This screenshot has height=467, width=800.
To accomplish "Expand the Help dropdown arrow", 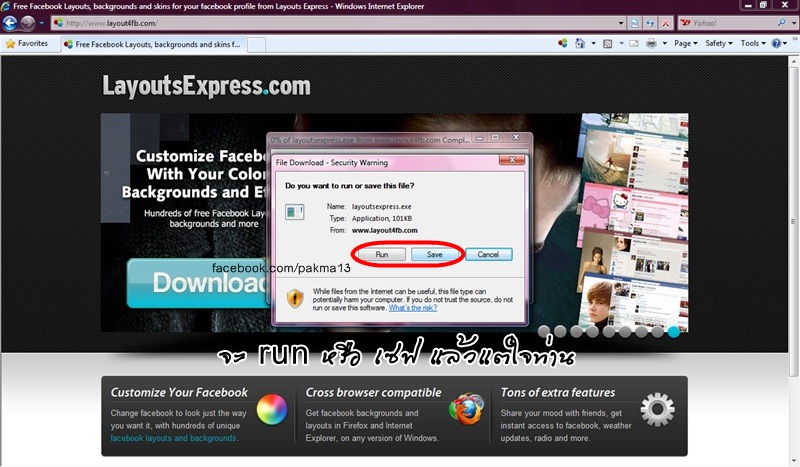I will tap(785, 43).
